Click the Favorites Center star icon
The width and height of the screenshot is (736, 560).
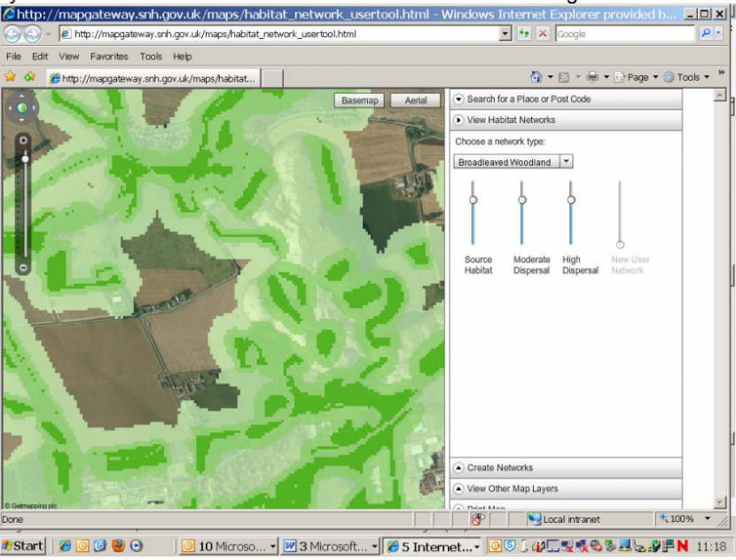(x=11, y=77)
